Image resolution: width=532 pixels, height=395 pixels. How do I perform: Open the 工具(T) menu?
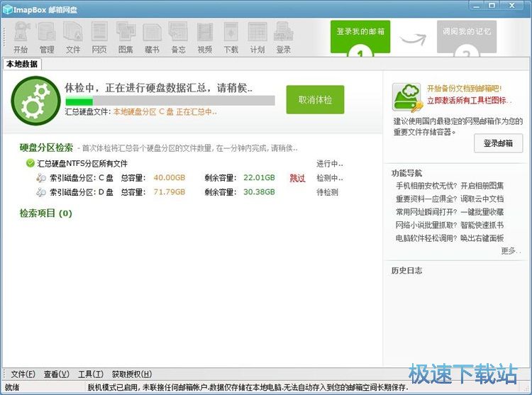pyautogui.click(x=90, y=374)
